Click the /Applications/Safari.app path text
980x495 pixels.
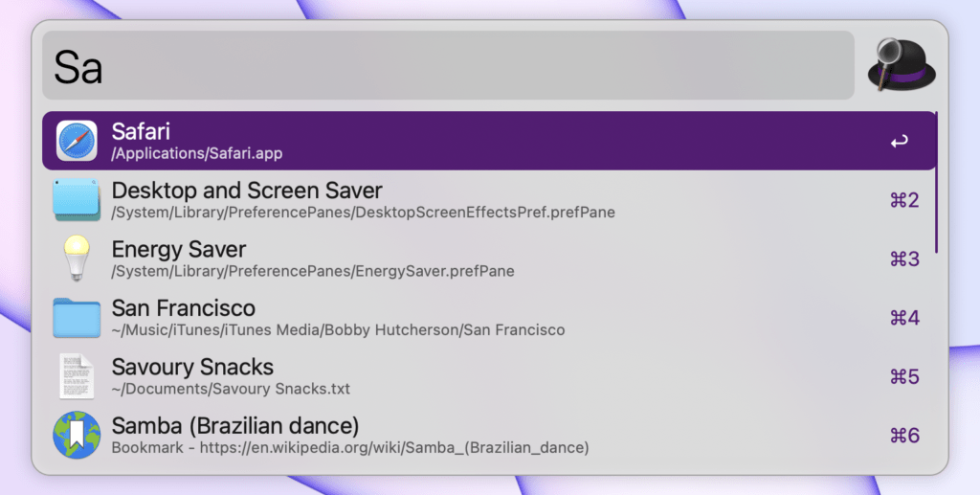tap(197, 153)
